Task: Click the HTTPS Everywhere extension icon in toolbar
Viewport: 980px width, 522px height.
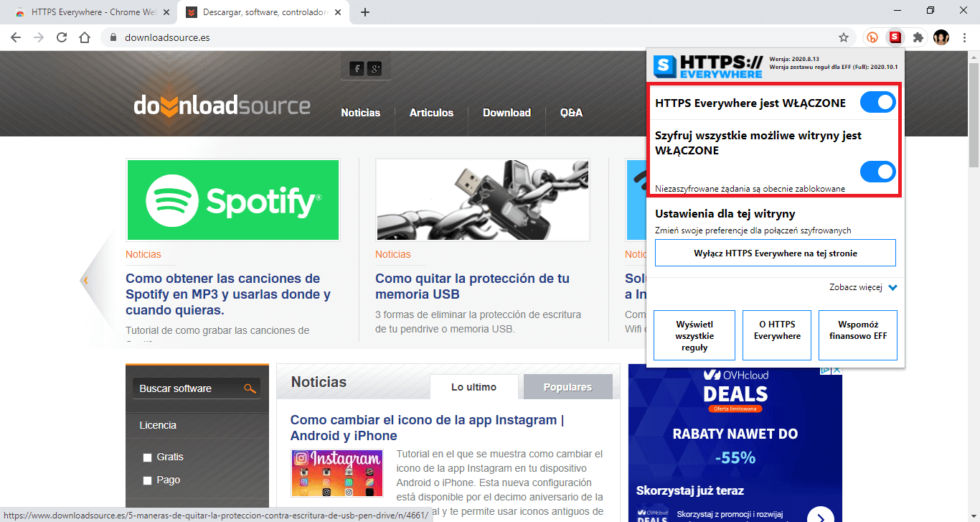Action: click(895, 37)
